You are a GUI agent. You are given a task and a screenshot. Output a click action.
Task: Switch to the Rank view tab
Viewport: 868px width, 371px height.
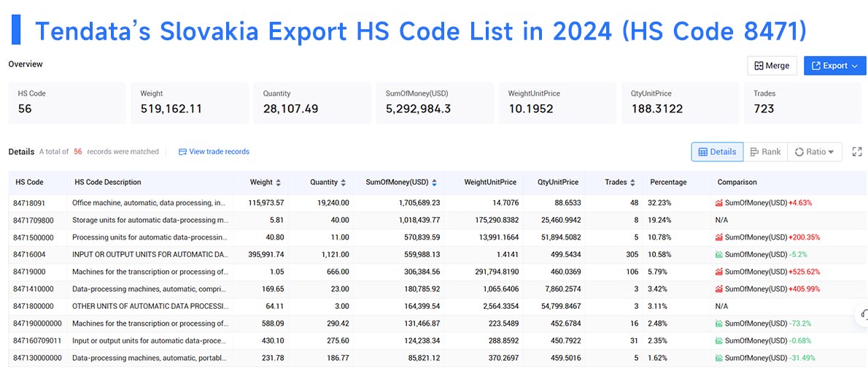(x=766, y=152)
